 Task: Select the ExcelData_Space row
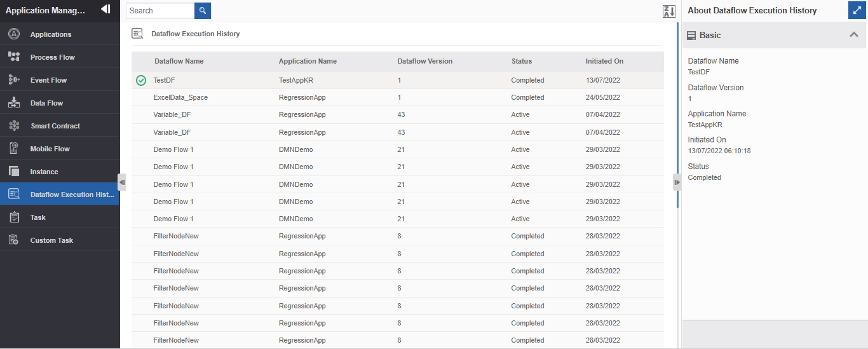coord(398,97)
